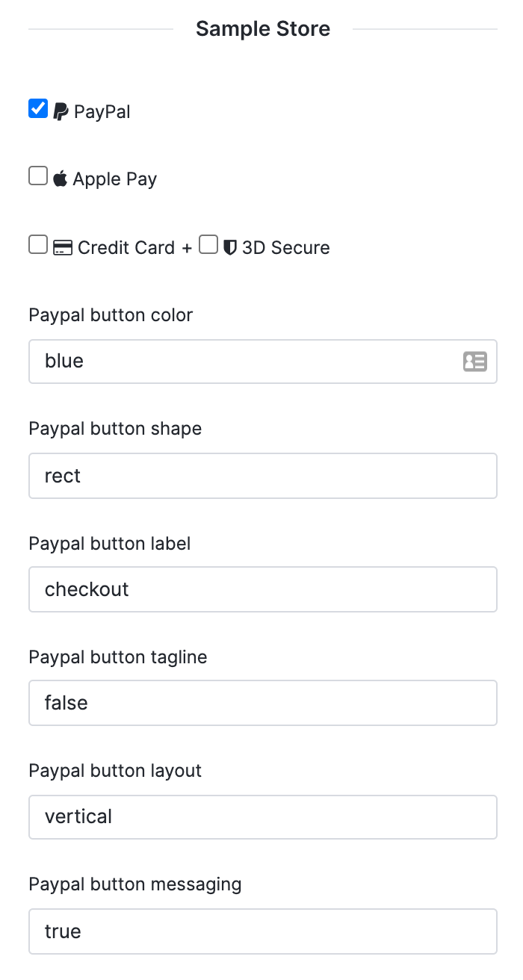Uncheck the PayPal checkbox

coord(38,109)
